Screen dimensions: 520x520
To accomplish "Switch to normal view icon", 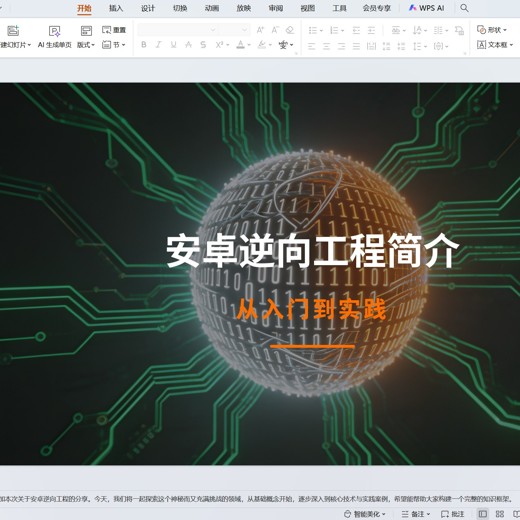I will (483, 514).
